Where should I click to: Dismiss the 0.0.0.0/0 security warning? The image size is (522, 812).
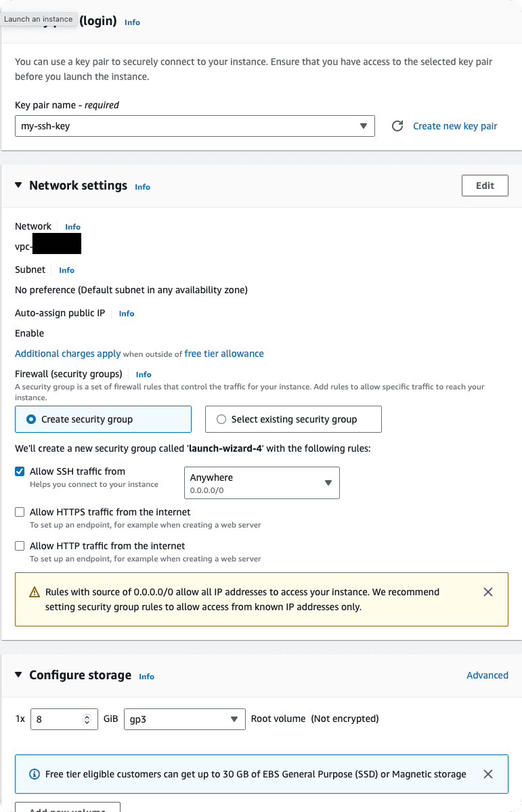(488, 592)
